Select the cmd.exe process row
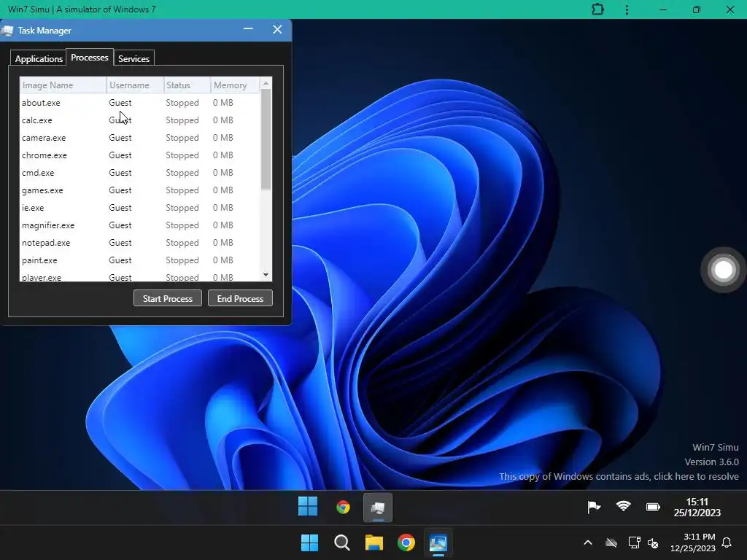This screenshot has width=747, height=560. pyautogui.click(x=140, y=173)
